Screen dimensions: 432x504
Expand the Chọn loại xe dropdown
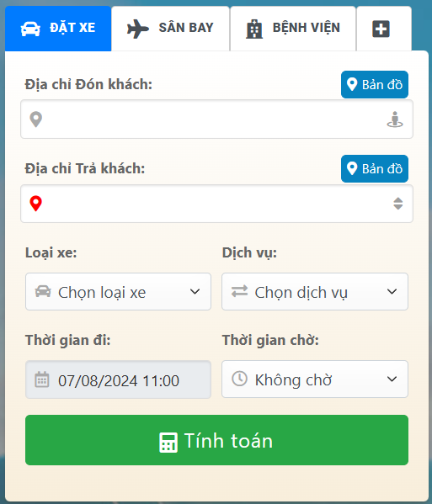[118, 291]
